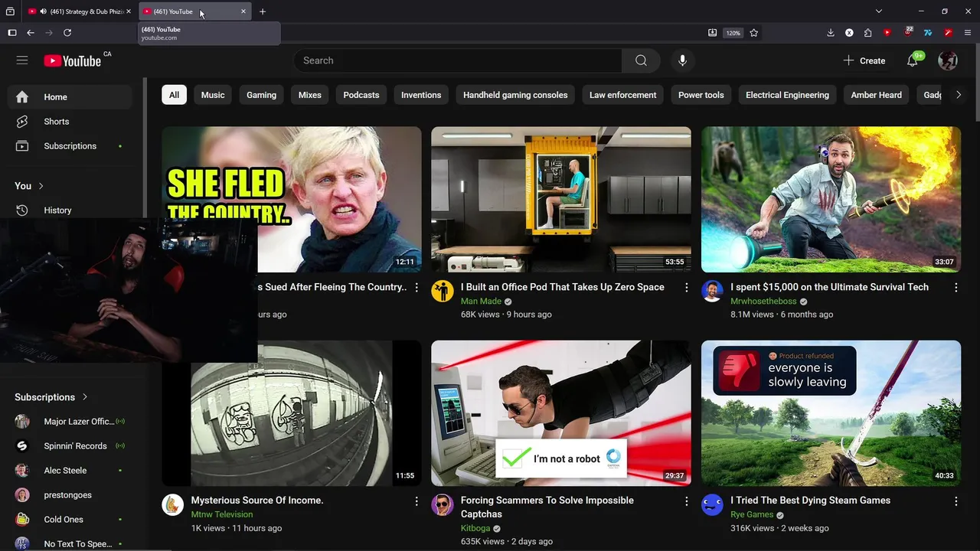Open the Firefox application menu
Image resolution: width=980 pixels, height=551 pixels.
point(968,33)
